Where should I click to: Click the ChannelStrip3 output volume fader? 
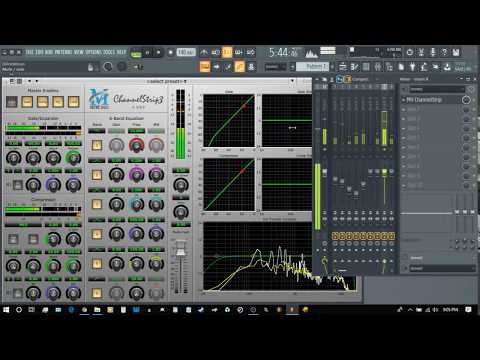coord(180,251)
